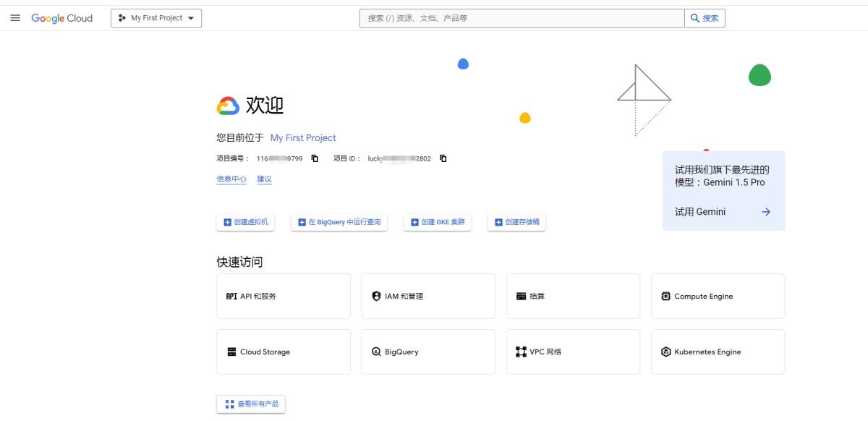The image size is (868, 421).
Task: Click the Google Cloud logo beside 欢迎
Action: pos(228,106)
